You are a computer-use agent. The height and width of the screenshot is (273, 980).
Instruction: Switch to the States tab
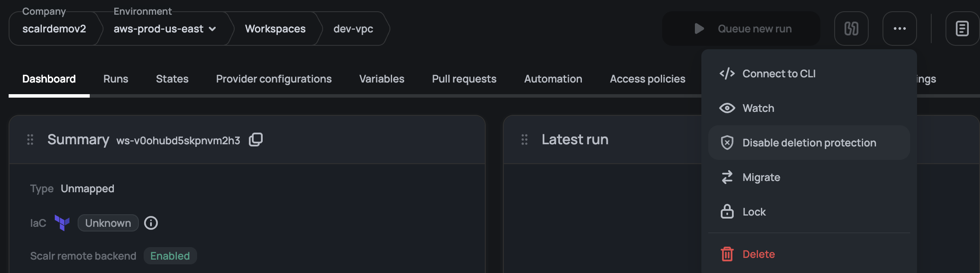coord(172,79)
